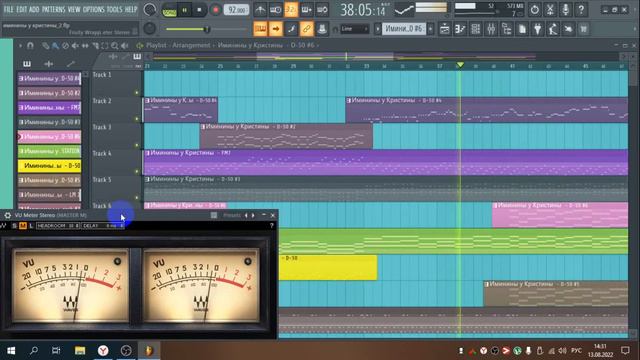Open the project info page icon
Screen dimensions: 640x360
point(522,29)
